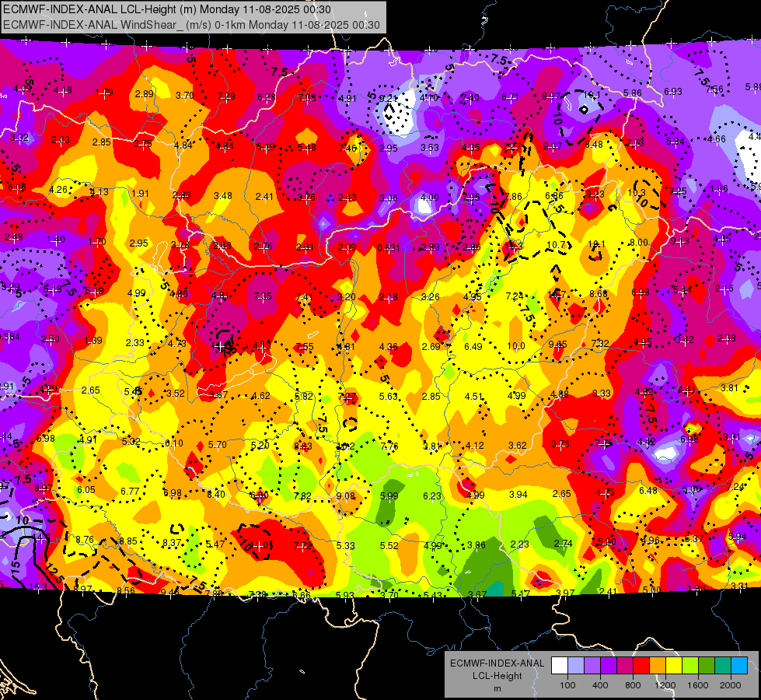
Task: Click the grid value 8.00
Action: 639,243
